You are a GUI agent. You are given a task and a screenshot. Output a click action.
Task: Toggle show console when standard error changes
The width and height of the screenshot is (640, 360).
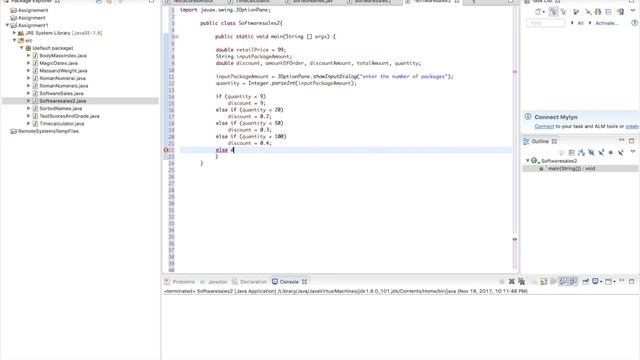coord(573,282)
